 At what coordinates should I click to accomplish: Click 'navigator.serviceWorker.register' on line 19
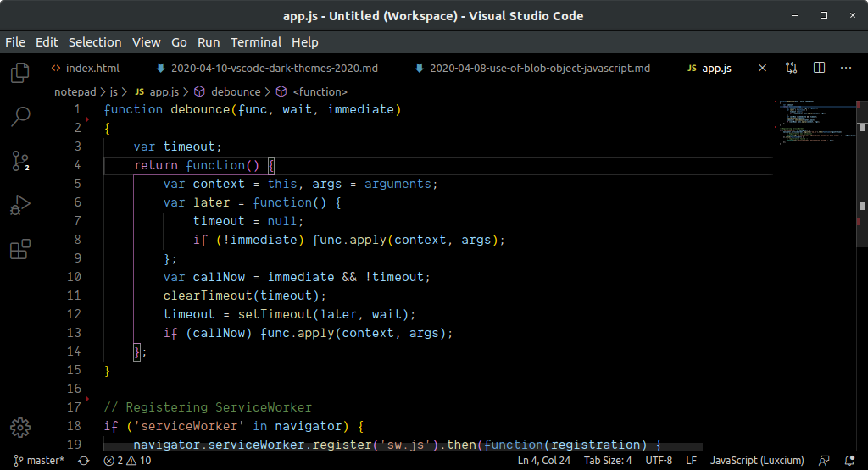253,445
